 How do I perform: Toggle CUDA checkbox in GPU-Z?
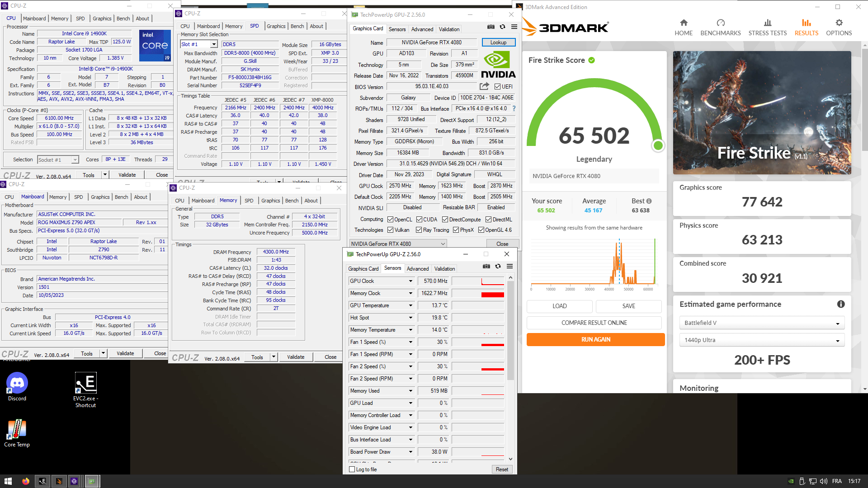[419, 220]
